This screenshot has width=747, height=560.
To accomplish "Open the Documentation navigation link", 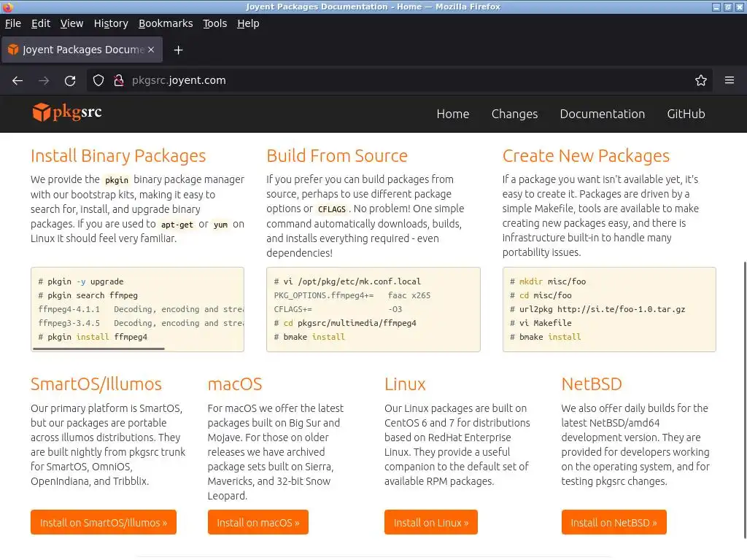I will [x=602, y=114].
